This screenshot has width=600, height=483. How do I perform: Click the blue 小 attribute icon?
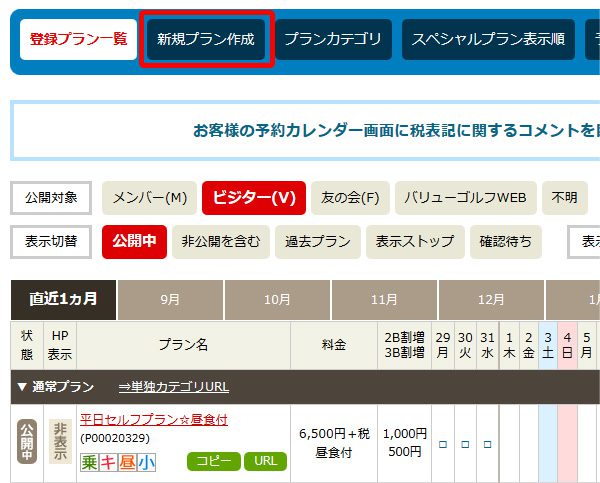(147, 462)
